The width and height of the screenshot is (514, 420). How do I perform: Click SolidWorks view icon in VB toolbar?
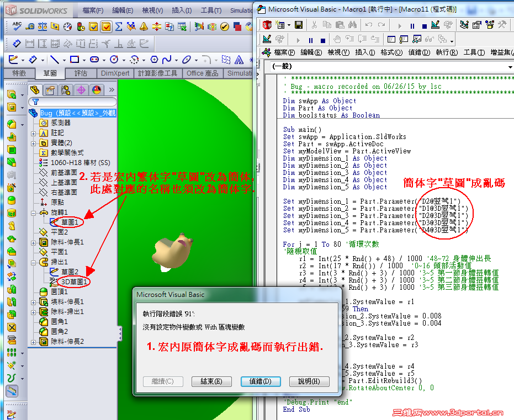(267, 25)
